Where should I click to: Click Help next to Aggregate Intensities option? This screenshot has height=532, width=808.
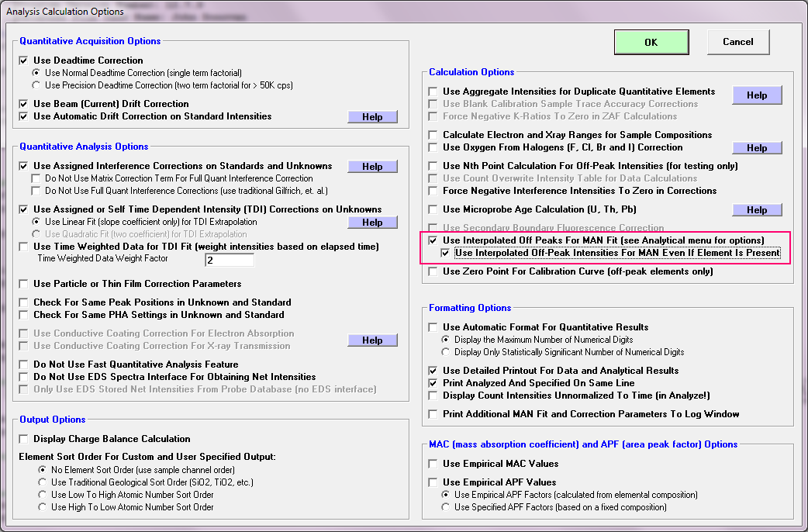click(x=757, y=95)
